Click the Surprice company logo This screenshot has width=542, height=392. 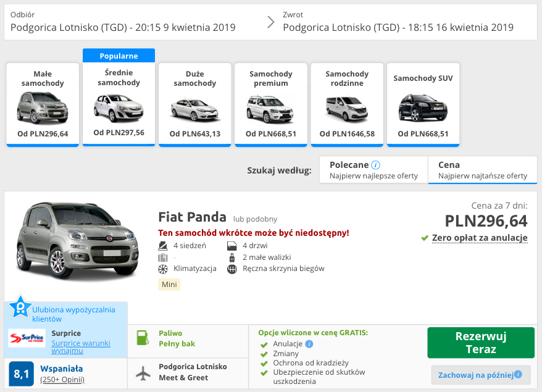point(27,338)
